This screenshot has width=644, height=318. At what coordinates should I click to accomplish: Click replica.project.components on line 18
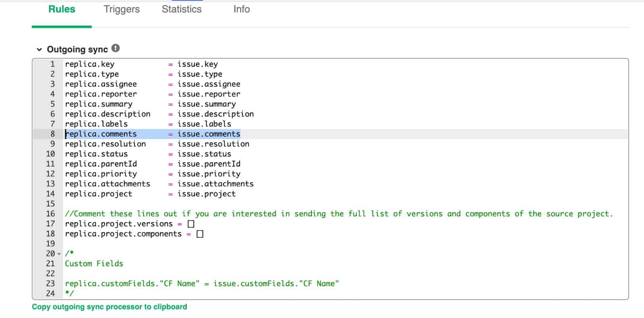[124, 234]
